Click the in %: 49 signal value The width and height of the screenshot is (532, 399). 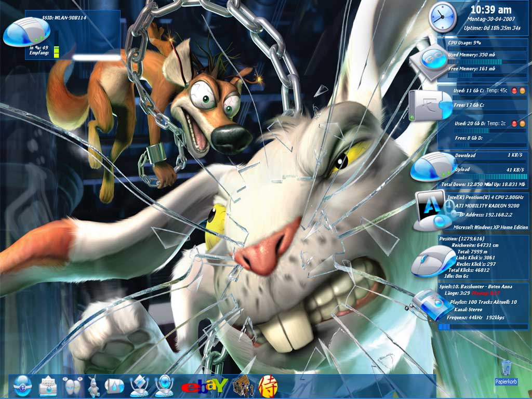coord(38,47)
